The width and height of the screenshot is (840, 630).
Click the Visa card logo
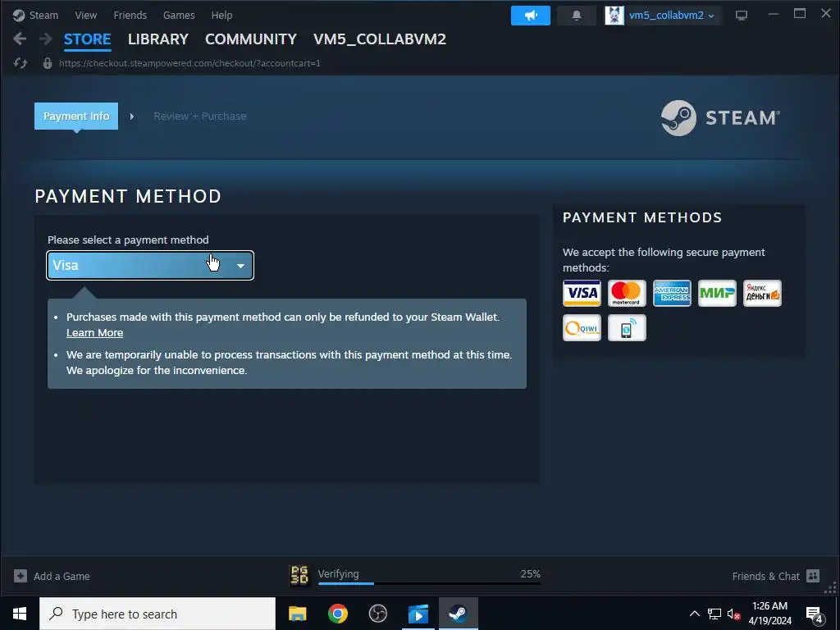[x=582, y=293]
